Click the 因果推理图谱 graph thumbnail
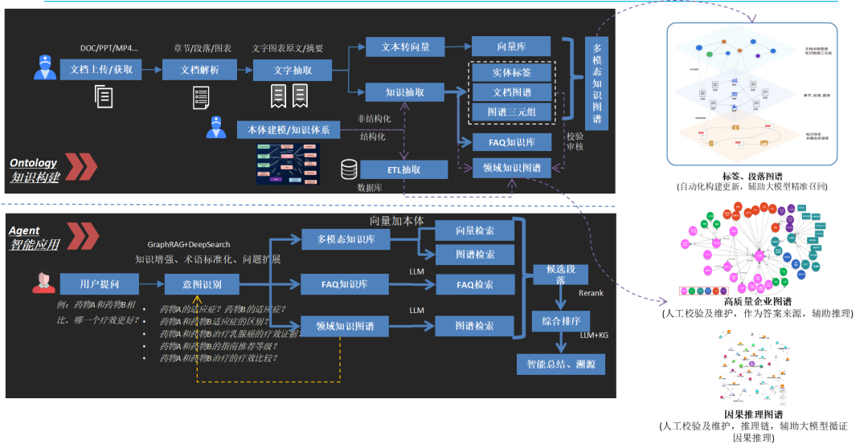 tap(754, 367)
